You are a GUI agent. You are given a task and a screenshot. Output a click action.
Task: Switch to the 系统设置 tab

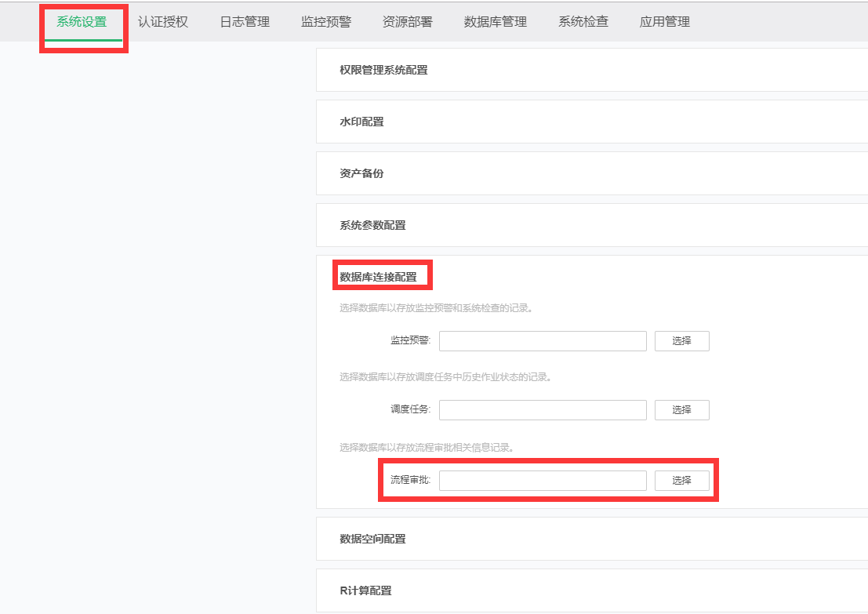pos(82,22)
